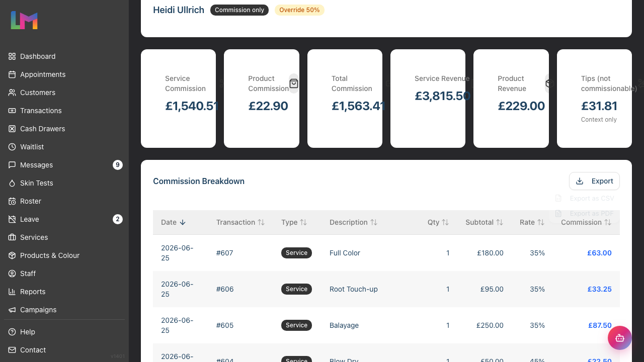Click the LM logo in sidebar
Viewport: 644px width, 362px height.
[24, 20]
